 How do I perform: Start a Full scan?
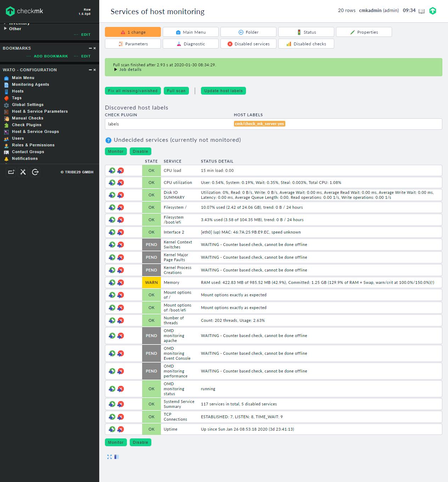pyautogui.click(x=177, y=91)
